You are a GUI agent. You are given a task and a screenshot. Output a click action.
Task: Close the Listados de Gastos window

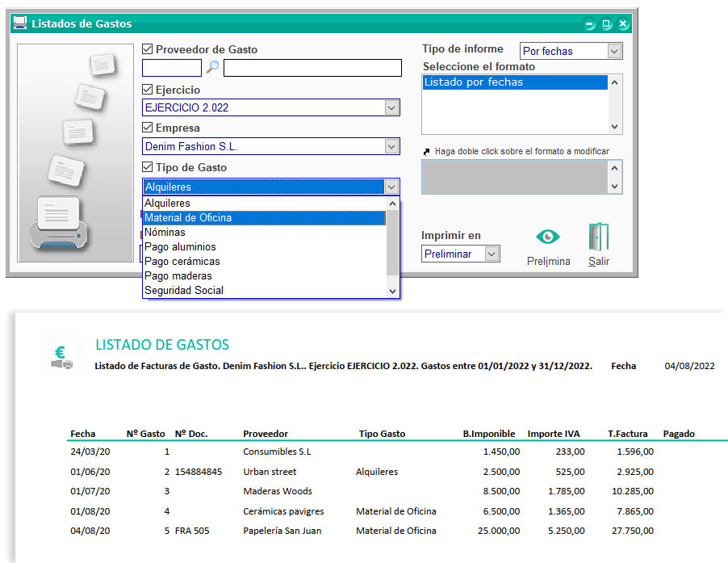coord(623,23)
